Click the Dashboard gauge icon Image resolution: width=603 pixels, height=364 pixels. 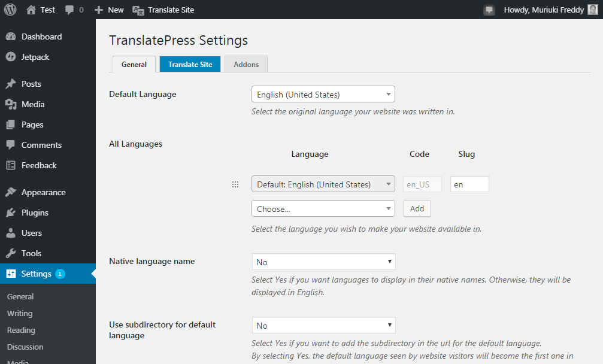pos(11,37)
